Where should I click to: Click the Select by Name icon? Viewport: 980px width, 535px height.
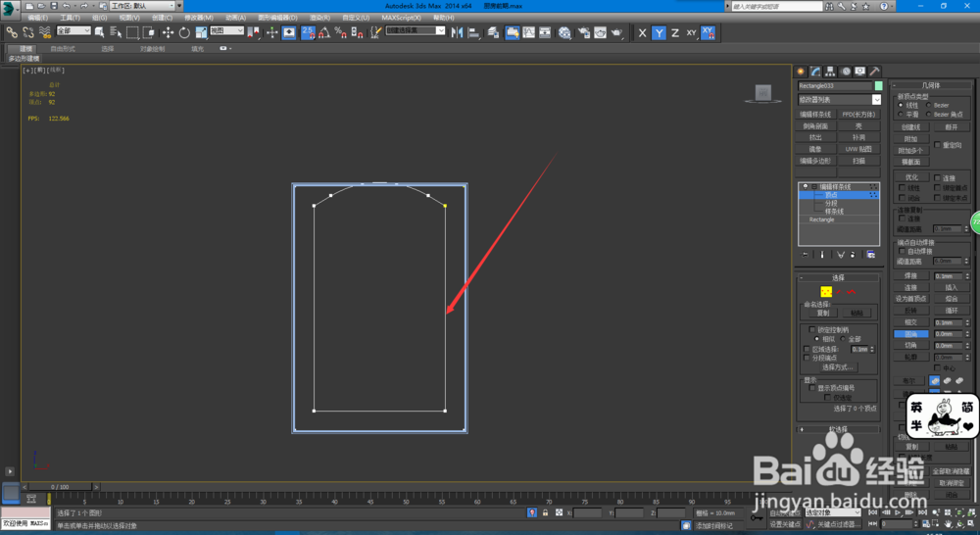tap(116, 32)
